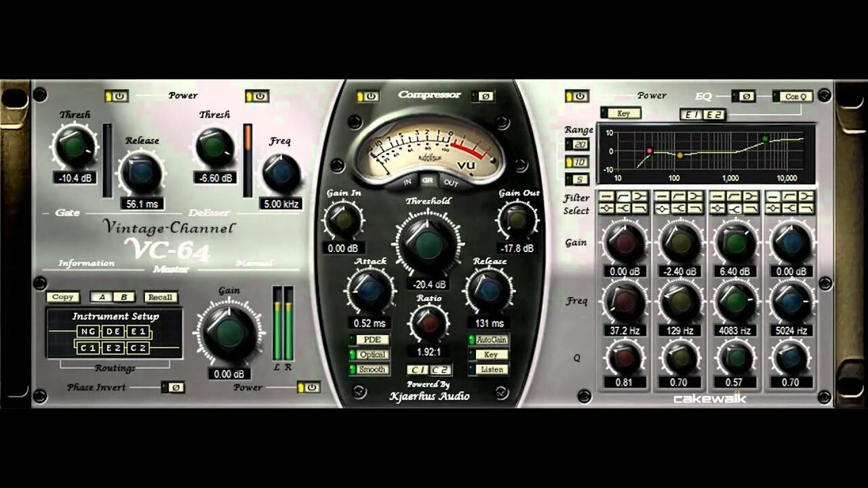868x488 pixels.
Task: Toggle AutoGain on the compressor
Action: 488,340
